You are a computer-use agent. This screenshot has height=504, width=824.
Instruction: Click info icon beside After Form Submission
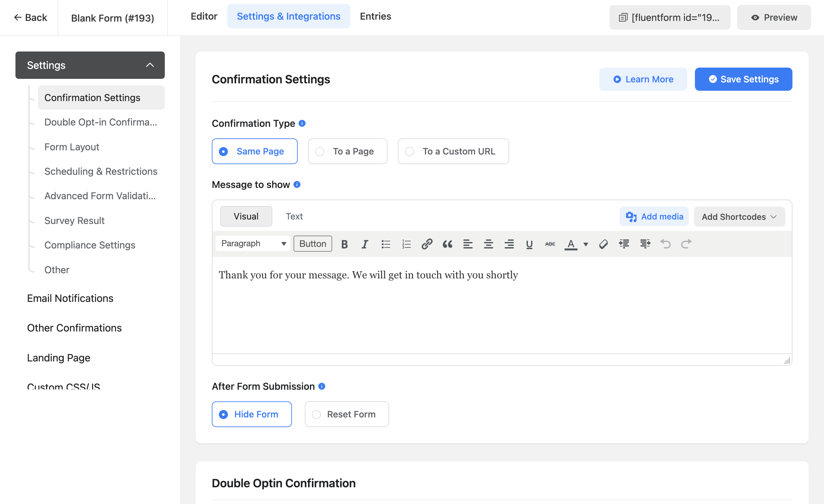tap(322, 386)
